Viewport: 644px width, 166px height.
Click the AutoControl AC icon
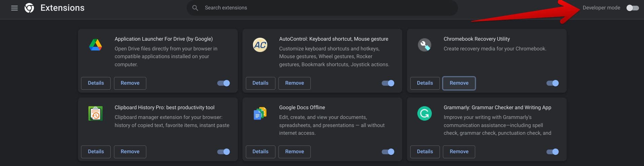tap(260, 45)
